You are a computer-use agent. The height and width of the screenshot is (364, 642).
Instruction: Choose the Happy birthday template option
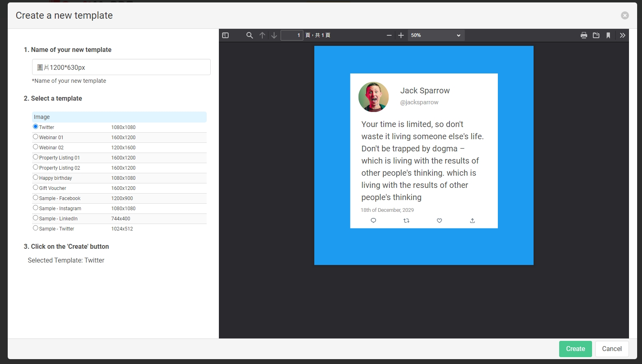[x=36, y=177]
